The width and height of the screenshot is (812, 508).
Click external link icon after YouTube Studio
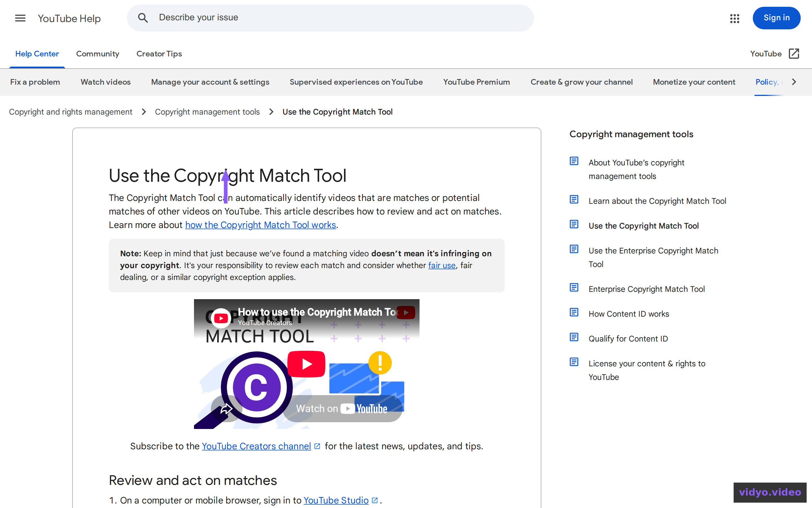[x=375, y=500]
